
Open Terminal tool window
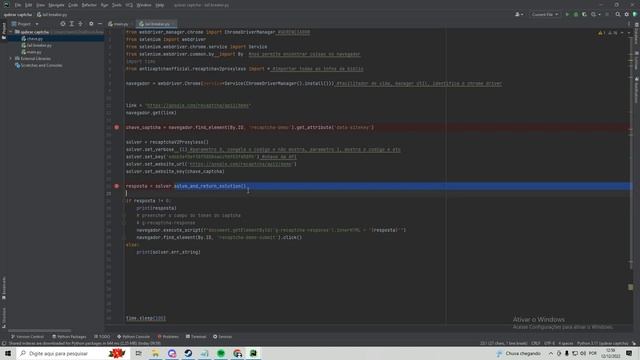196,337
